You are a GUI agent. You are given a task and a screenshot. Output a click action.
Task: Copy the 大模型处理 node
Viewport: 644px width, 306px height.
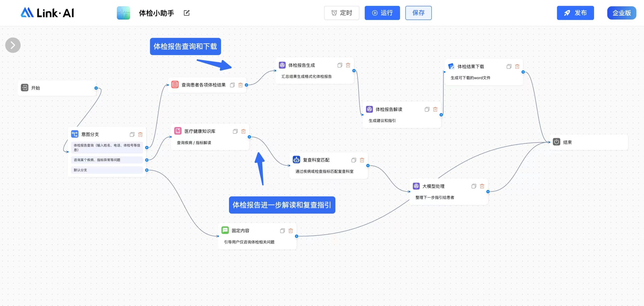[x=474, y=186]
